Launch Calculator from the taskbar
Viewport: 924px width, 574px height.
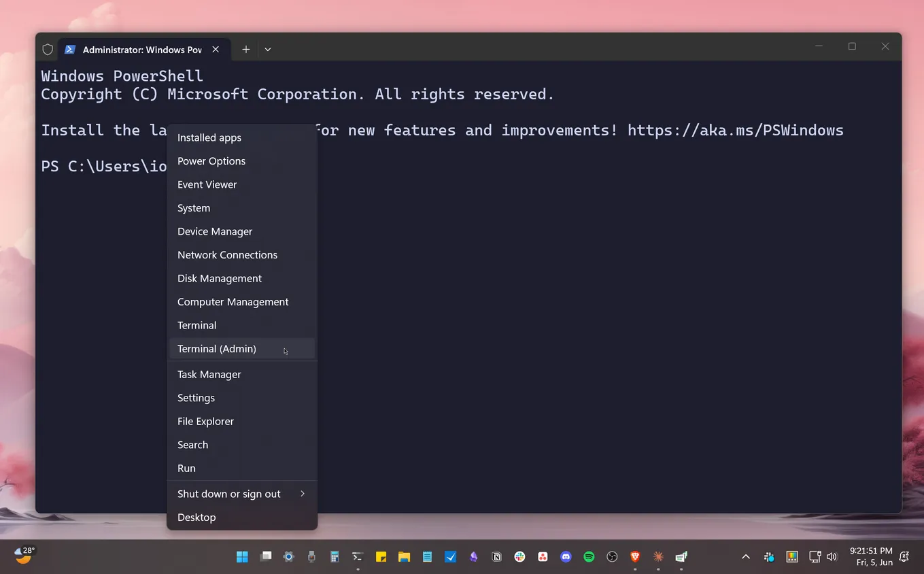tap(335, 557)
